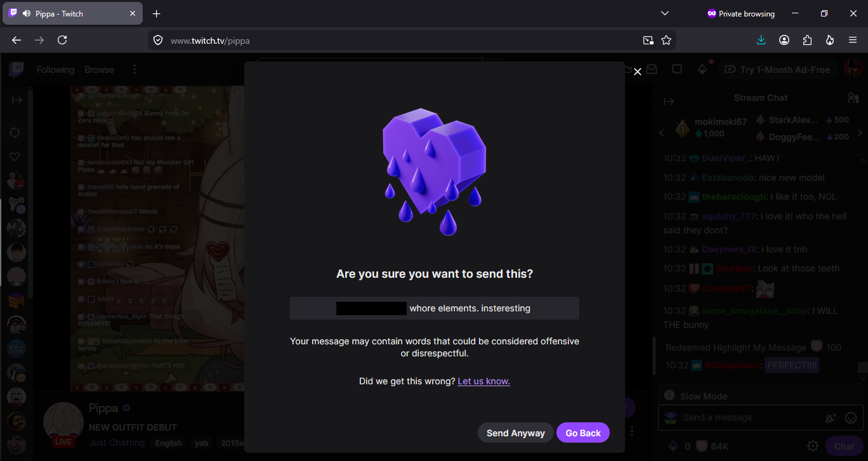Click username Daeynera_IX in chat
This screenshot has width=868, height=461.
pos(730,249)
